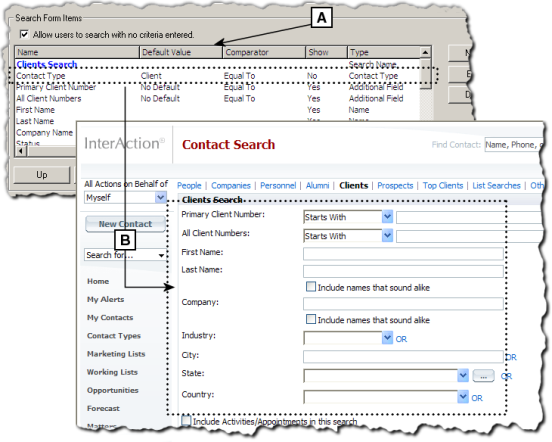Switch to the Companies tab
This screenshot has height=442, width=552.
(x=231, y=186)
